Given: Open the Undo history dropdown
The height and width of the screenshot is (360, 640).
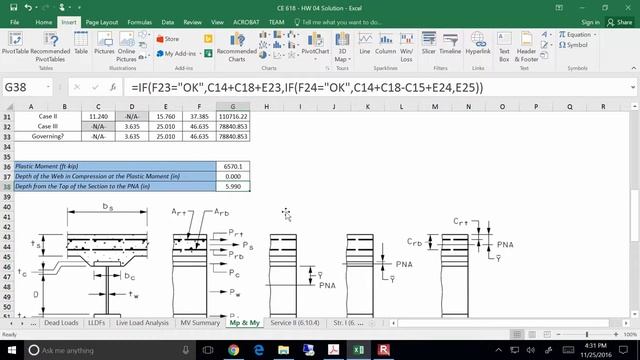Looking at the screenshot, I should (36, 7).
